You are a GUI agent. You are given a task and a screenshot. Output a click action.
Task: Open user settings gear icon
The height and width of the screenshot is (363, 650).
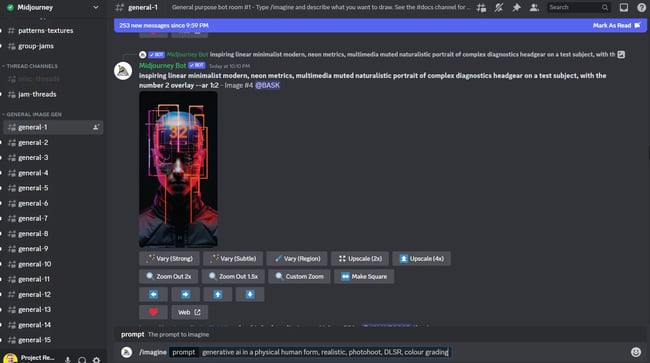[x=96, y=359]
